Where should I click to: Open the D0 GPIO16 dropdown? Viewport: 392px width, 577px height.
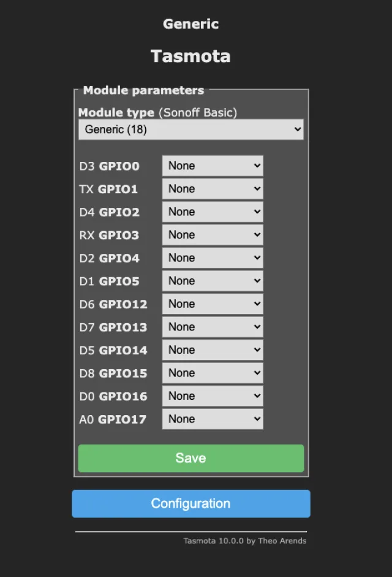pyautogui.click(x=213, y=396)
